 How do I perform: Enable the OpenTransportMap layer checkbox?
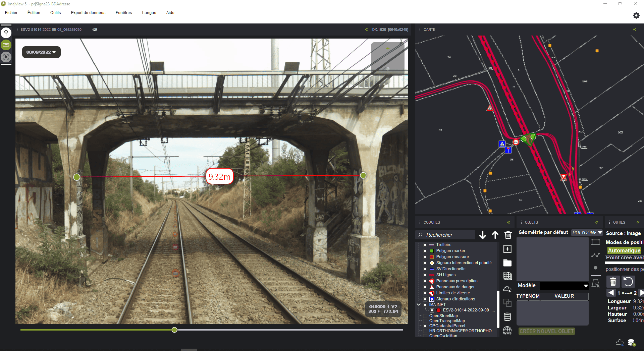(425, 321)
